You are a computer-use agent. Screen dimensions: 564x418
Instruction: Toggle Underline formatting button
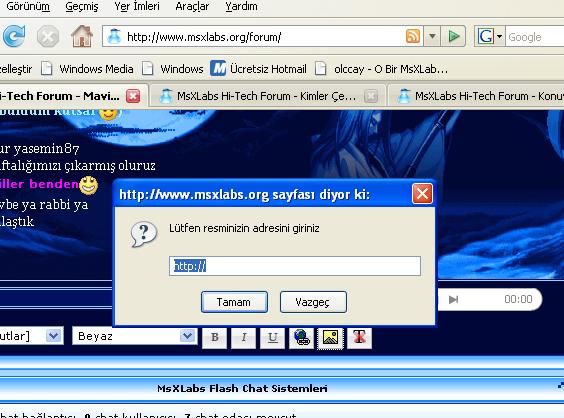coord(273,337)
